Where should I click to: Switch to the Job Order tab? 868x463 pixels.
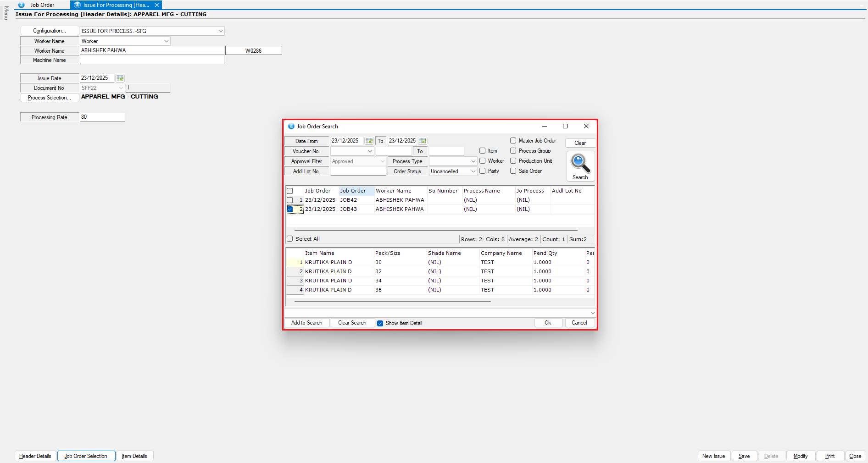42,5
